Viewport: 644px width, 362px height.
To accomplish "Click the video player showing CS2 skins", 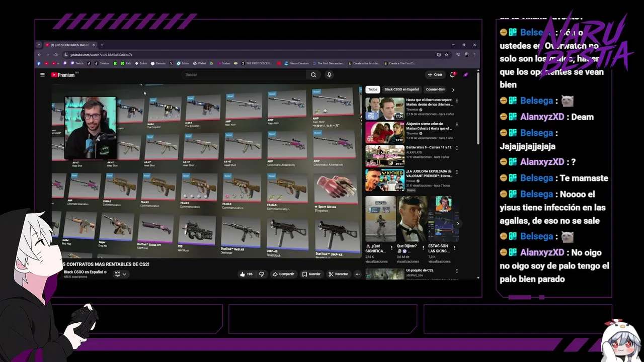I will tap(206, 171).
